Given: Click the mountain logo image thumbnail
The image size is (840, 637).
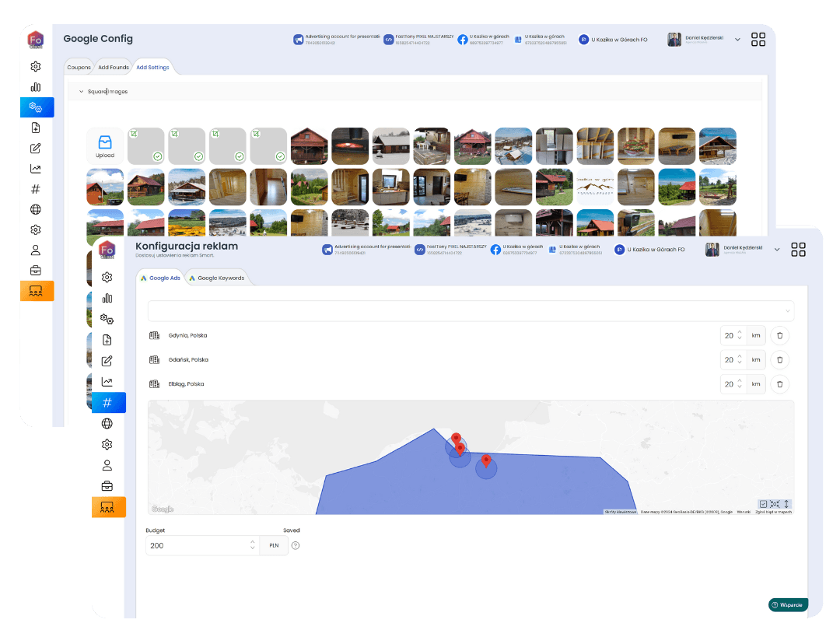Looking at the screenshot, I should pos(595,187).
